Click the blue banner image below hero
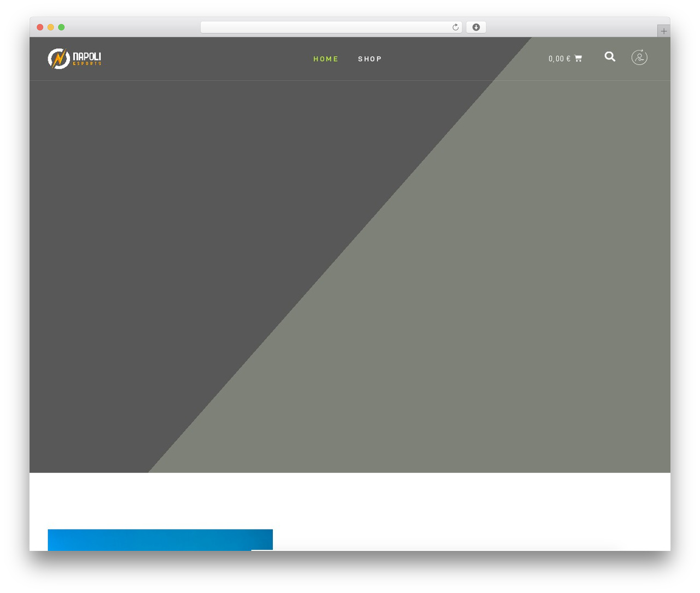Screen dimensions: 700x593 point(160,540)
